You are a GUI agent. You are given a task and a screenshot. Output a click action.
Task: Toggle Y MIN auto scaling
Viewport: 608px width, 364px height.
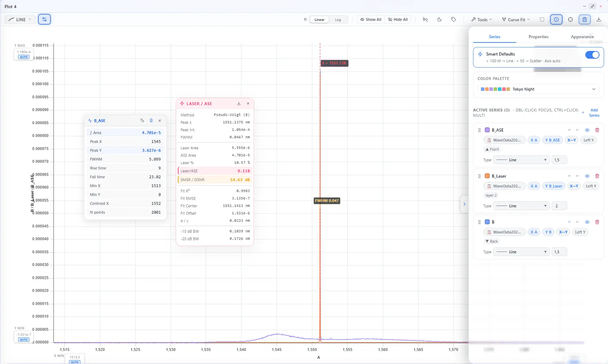pos(24,340)
